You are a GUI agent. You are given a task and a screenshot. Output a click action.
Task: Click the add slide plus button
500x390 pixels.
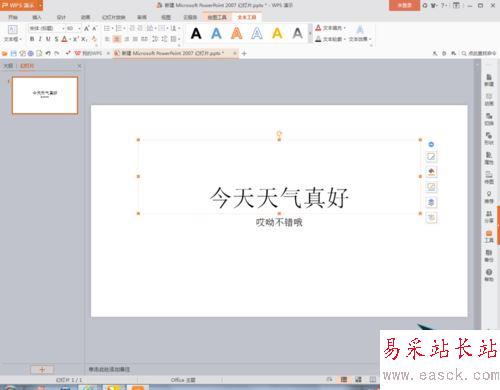pyautogui.click(x=42, y=369)
